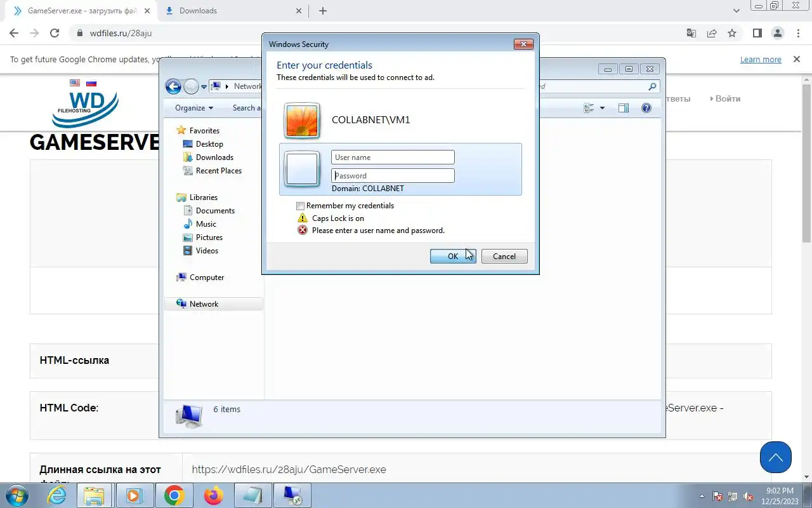Viewport: 812px width, 508px height.
Task: Reload the Chrome page
Action: tap(55, 33)
